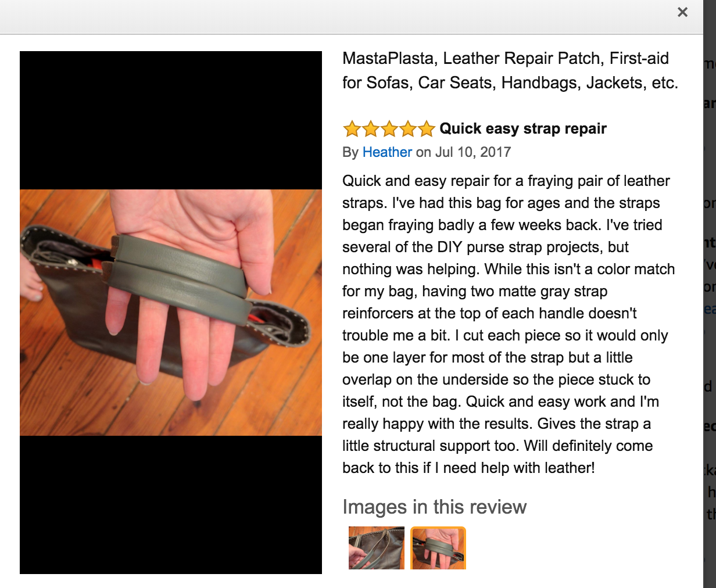The width and height of the screenshot is (716, 588).
Task: Click the review body text paragraph
Action: pos(509,324)
